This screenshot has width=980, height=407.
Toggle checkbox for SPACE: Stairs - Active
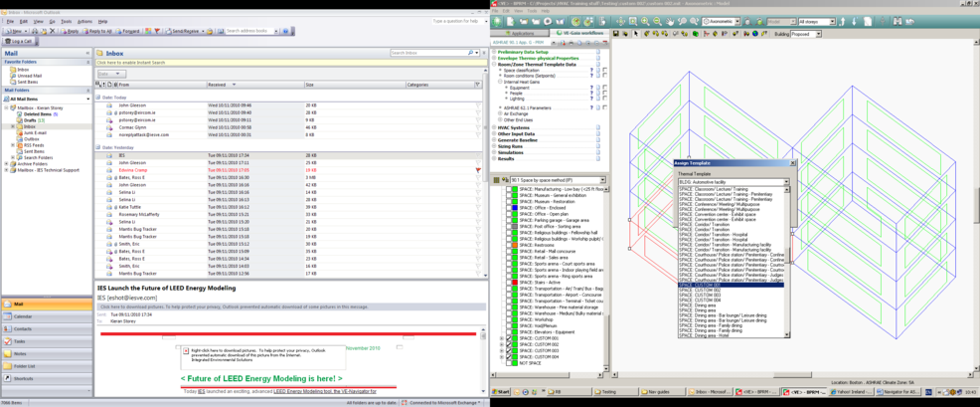(x=509, y=283)
